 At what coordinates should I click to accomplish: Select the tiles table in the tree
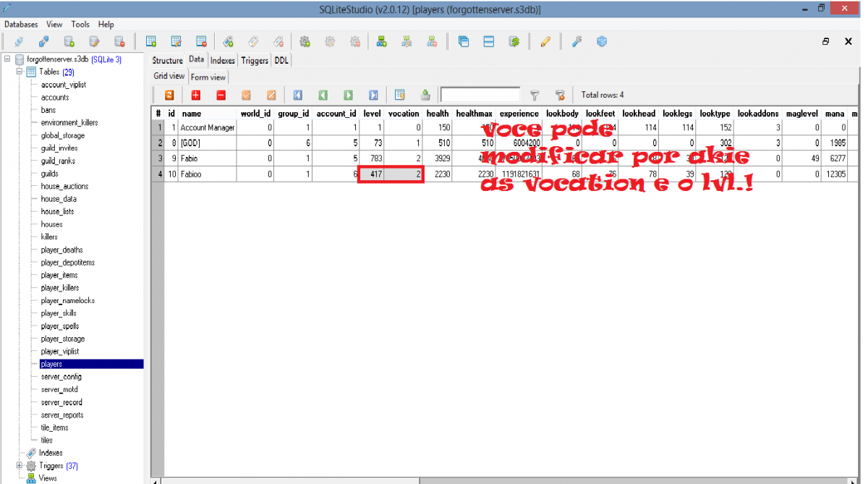point(47,440)
